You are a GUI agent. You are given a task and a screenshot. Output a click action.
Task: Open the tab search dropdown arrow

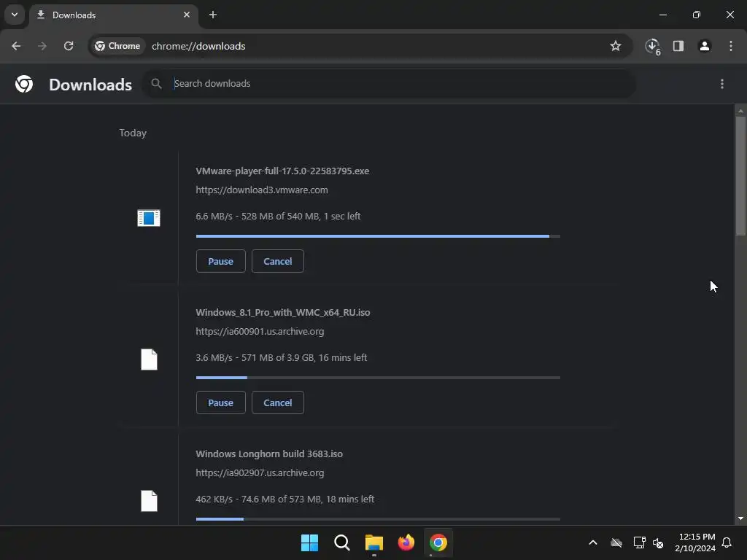[x=15, y=15]
